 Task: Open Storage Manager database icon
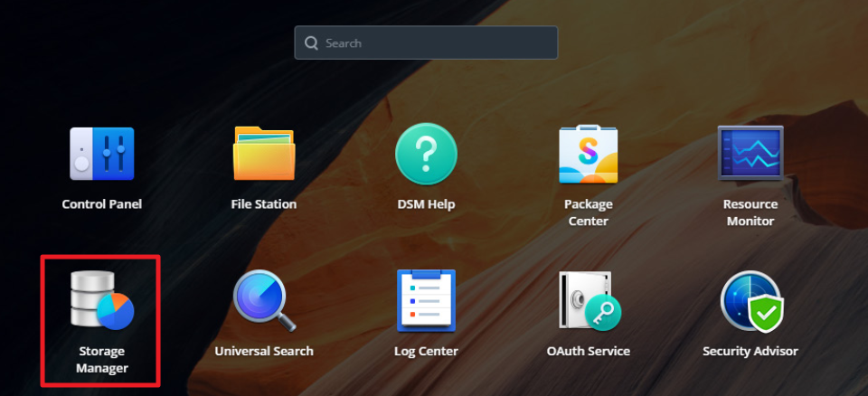coord(102,301)
